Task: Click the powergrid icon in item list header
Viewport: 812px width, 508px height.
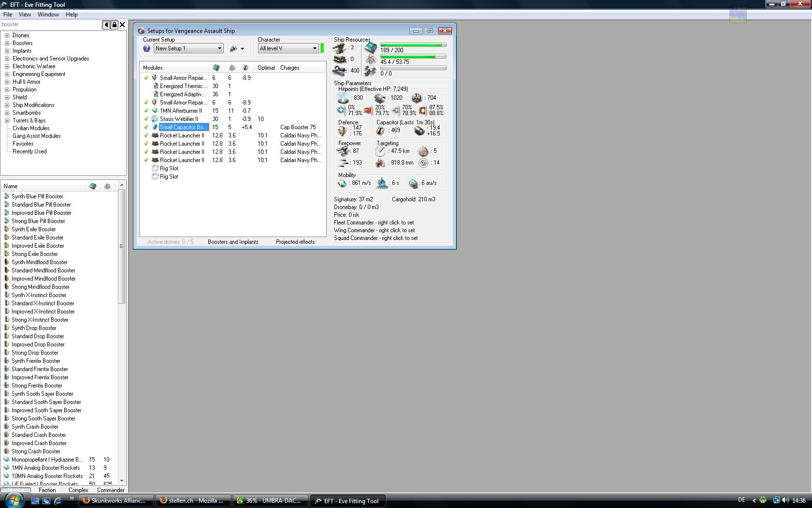Action: (107, 186)
